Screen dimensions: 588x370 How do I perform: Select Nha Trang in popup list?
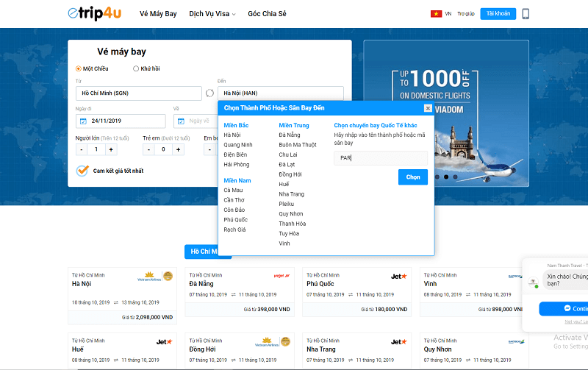[291, 194]
